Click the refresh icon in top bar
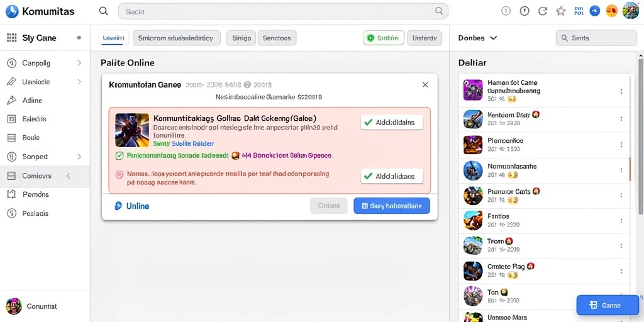Screen dimensions: 644x322 coord(543,11)
